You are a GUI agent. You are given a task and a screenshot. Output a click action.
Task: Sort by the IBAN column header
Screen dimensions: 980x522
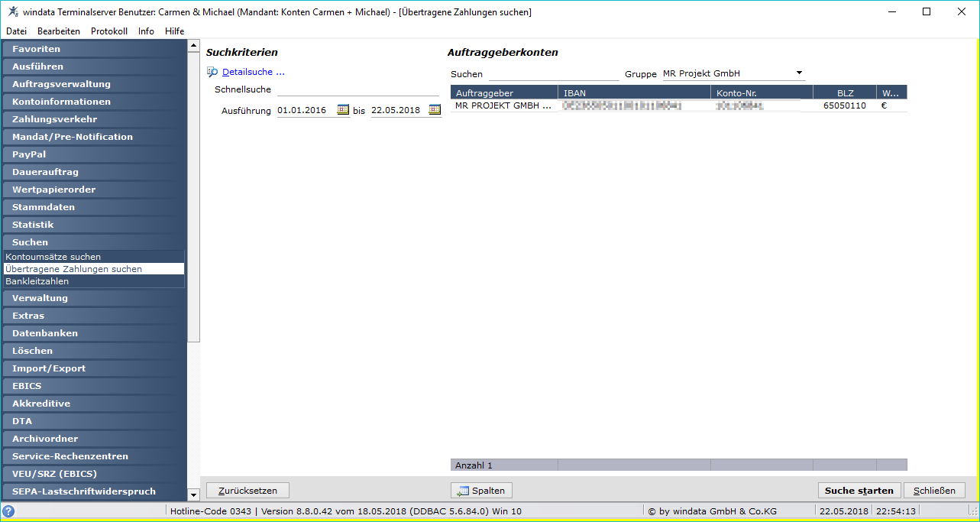[x=634, y=92]
